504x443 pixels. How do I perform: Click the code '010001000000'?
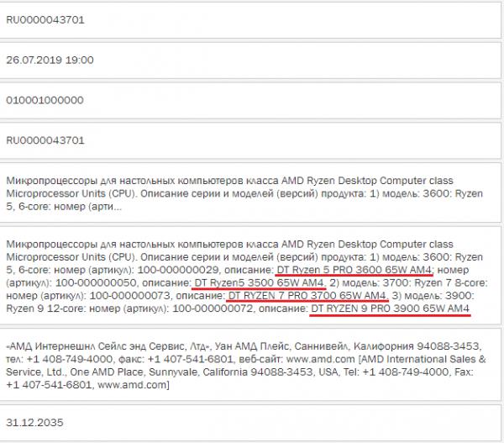pos(45,100)
